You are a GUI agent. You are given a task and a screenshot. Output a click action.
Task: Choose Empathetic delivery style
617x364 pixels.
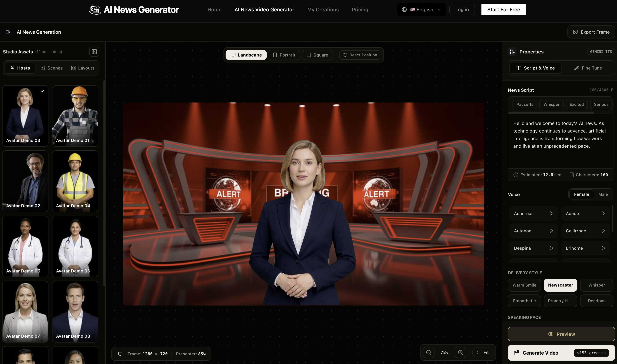coord(524,301)
